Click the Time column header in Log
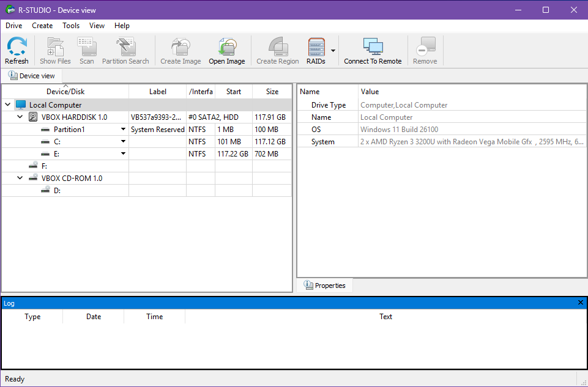 click(x=155, y=317)
